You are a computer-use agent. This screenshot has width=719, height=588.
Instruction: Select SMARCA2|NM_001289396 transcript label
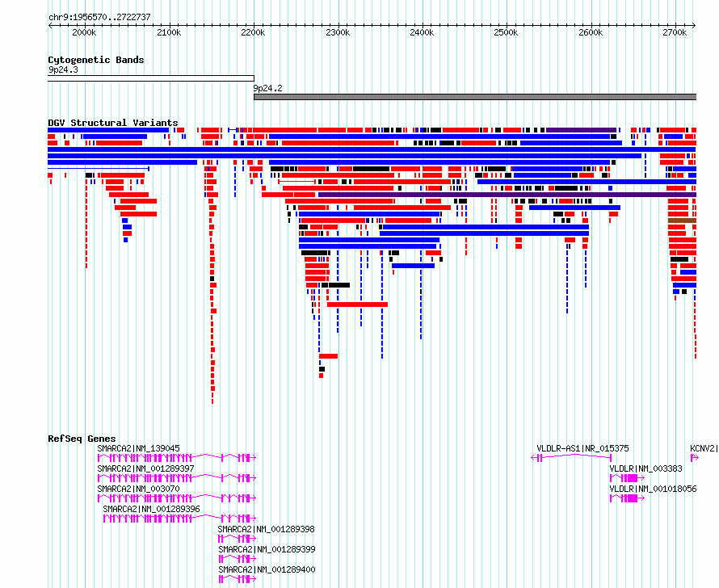[151, 509]
